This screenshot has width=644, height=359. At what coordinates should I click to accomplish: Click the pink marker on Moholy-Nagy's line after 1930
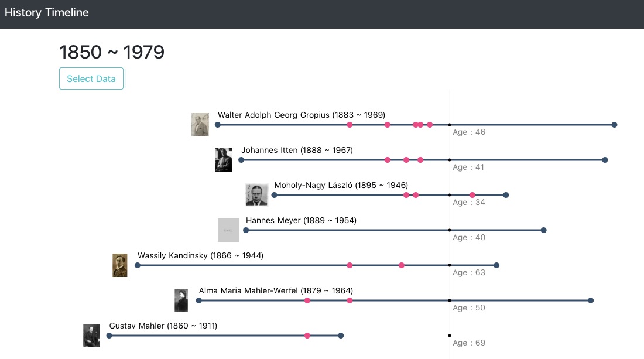tap(472, 194)
